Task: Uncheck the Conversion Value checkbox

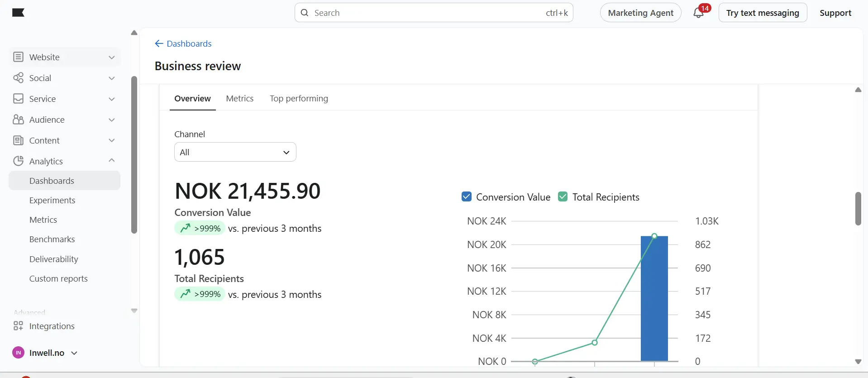Action: pyautogui.click(x=467, y=196)
